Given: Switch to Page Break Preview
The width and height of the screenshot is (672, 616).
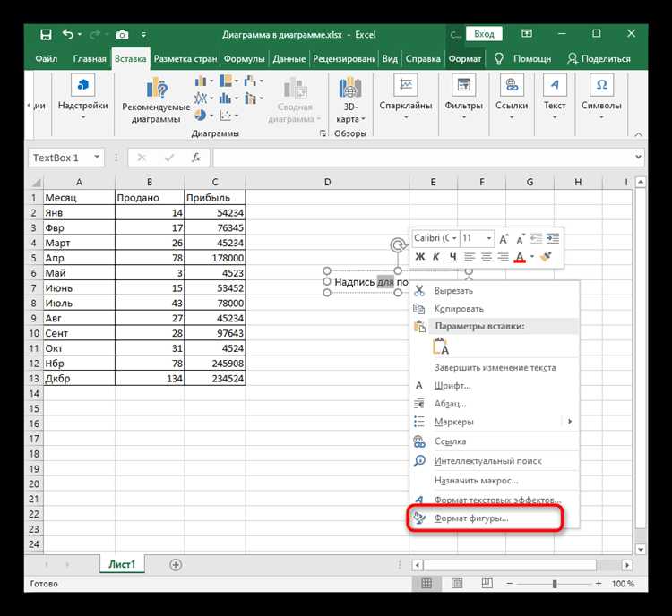Looking at the screenshot, I should tap(487, 584).
